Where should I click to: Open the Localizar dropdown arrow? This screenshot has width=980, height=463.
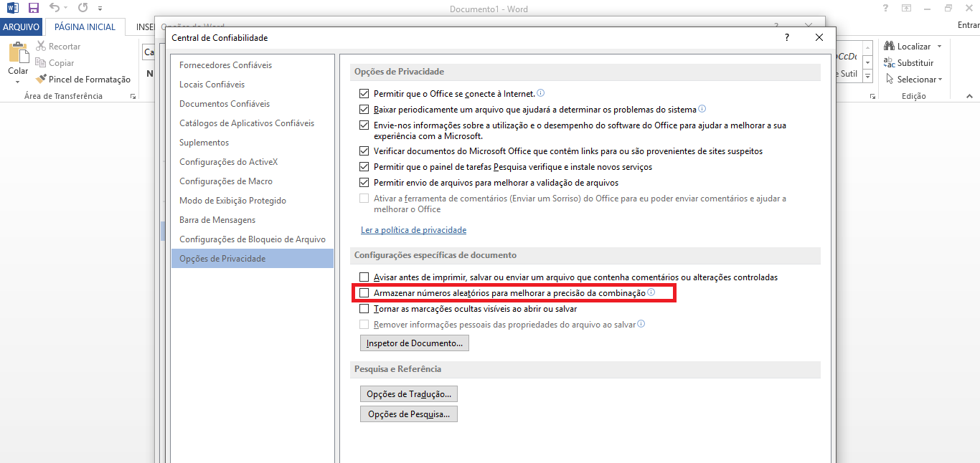click(940, 47)
